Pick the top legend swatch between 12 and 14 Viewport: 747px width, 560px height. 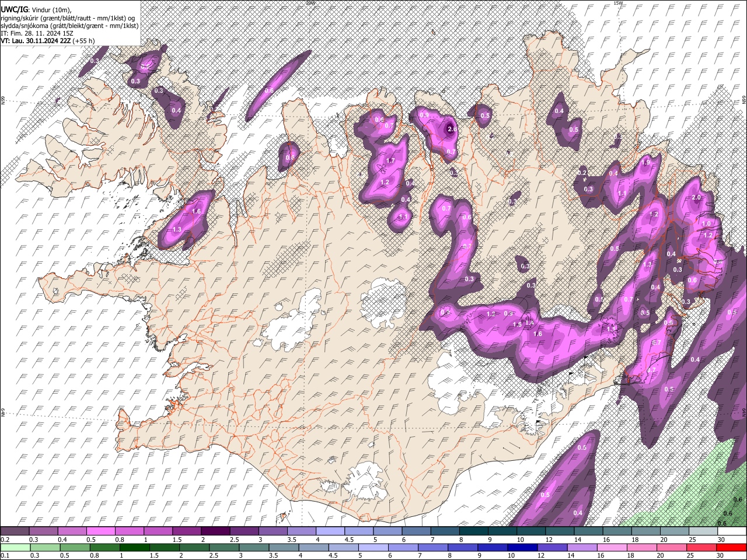(x=560, y=531)
